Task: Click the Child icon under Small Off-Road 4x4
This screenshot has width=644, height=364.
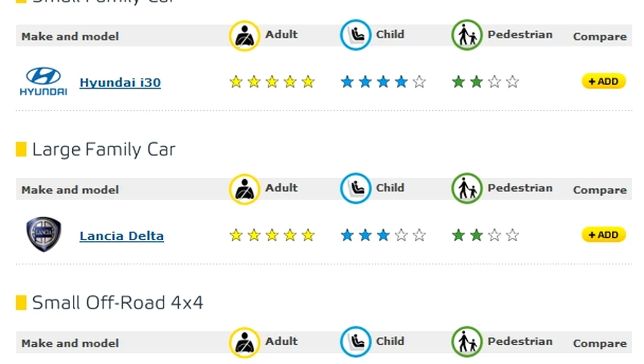Action: click(356, 342)
